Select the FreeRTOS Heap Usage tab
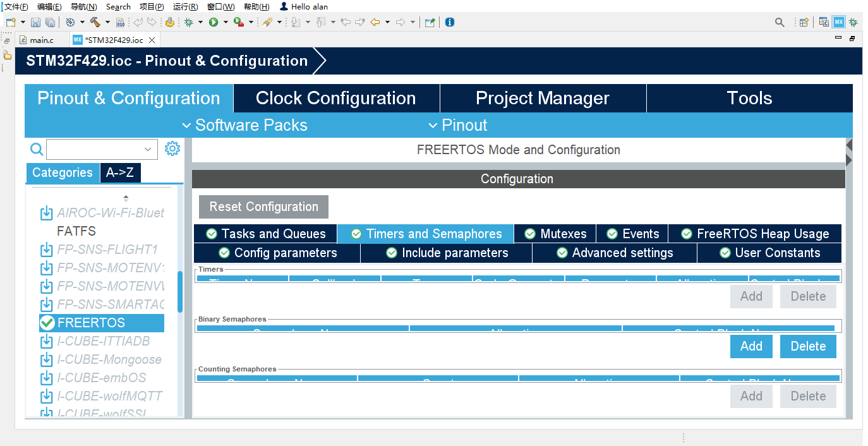Image resolution: width=868 pixels, height=446 pixels. (755, 234)
